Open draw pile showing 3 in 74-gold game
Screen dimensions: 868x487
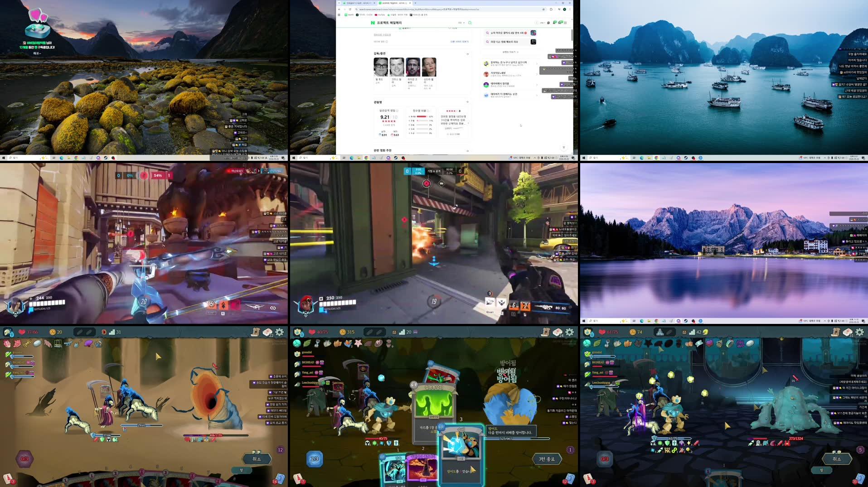589,478
